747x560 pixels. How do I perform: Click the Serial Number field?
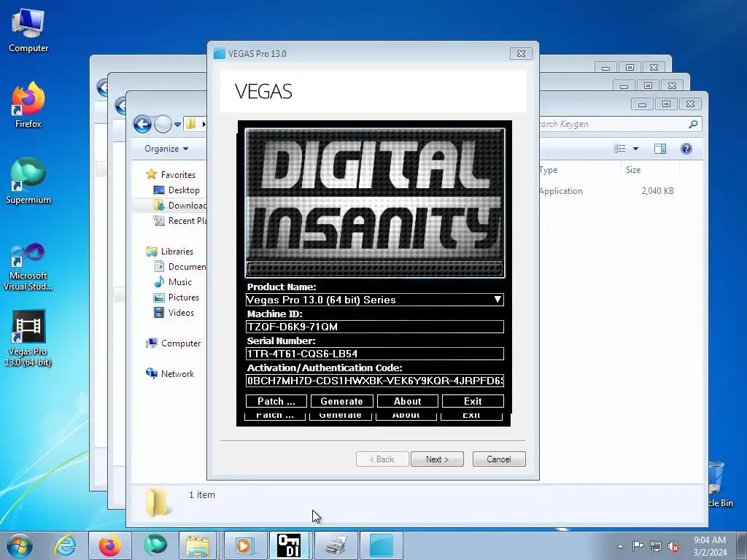coord(374,354)
